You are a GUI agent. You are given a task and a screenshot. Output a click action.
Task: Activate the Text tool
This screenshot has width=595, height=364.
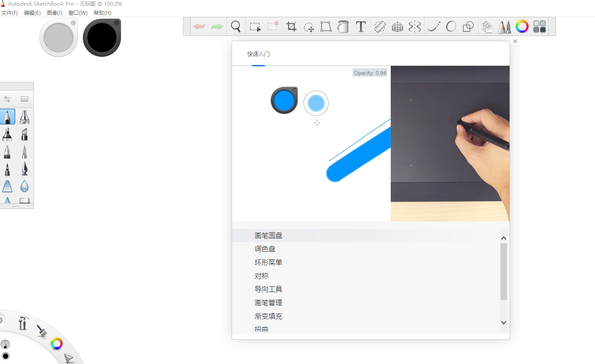[x=361, y=27]
